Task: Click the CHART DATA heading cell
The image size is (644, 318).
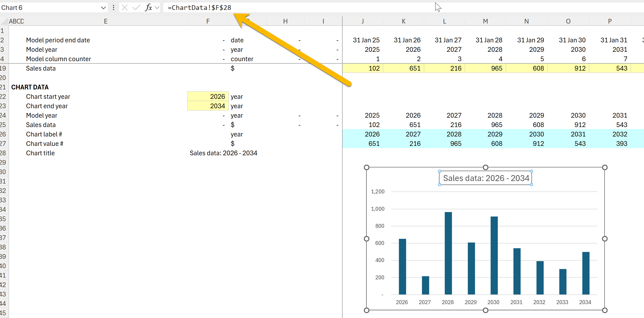Action: (30, 87)
